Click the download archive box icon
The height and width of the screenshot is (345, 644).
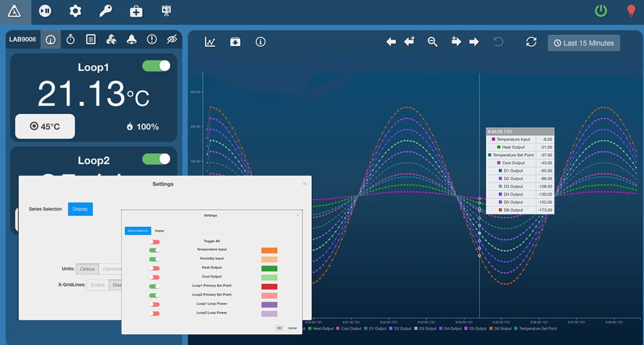click(235, 42)
